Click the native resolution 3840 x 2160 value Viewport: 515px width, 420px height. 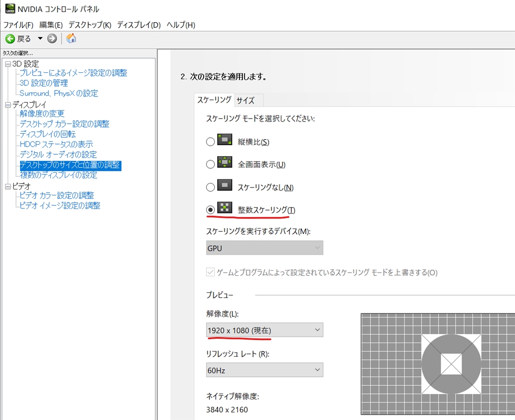tap(227, 409)
